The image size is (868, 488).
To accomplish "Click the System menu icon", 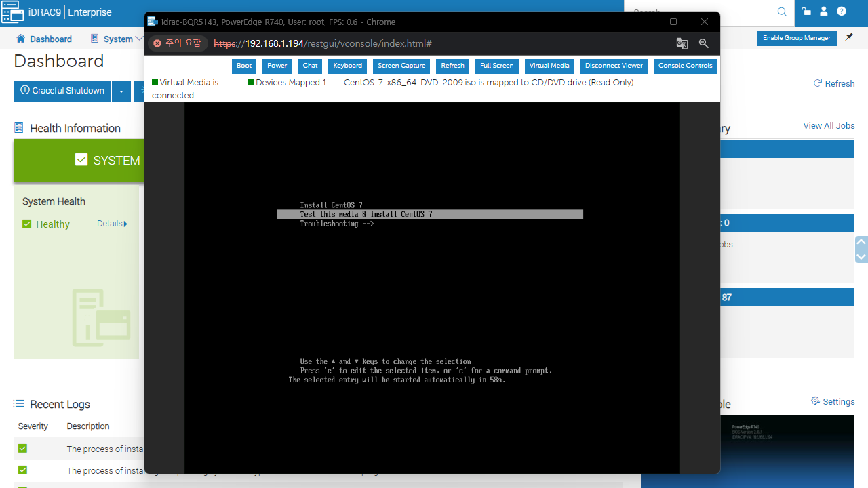I will pos(95,39).
